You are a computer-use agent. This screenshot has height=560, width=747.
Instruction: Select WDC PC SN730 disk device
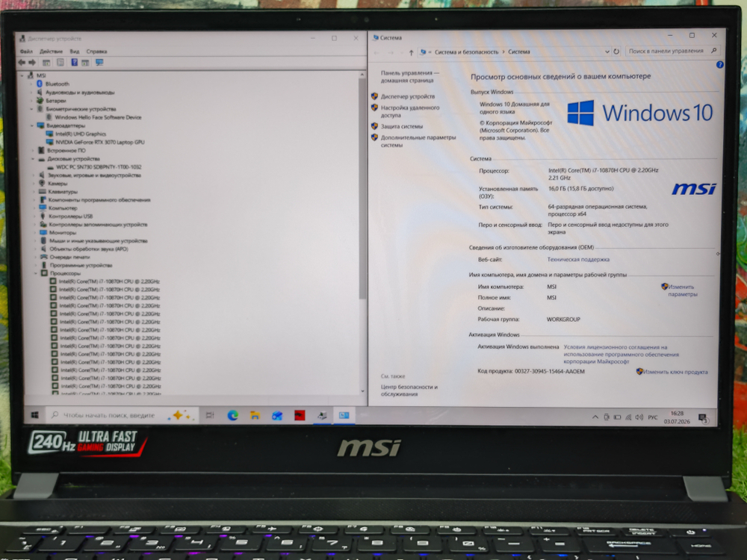(x=99, y=167)
